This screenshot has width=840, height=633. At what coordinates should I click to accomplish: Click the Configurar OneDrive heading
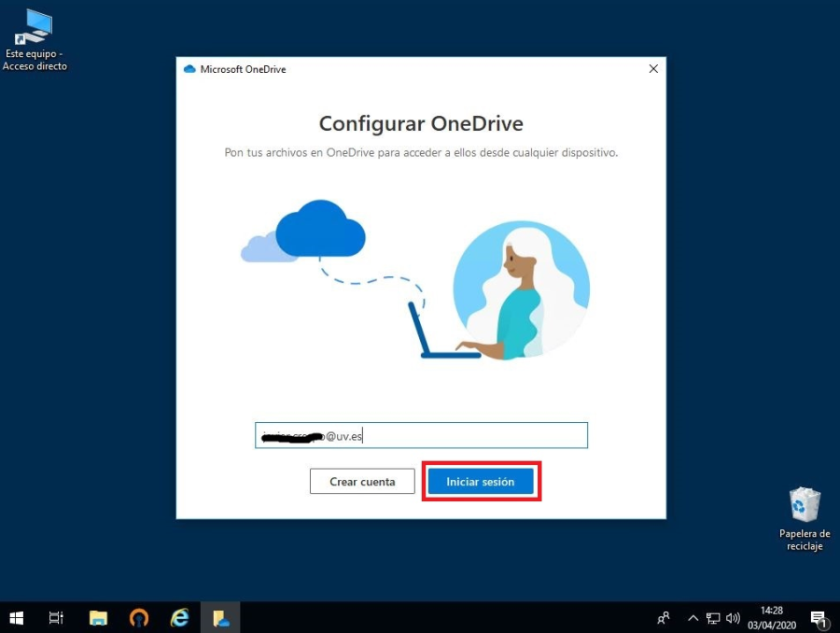pos(421,123)
